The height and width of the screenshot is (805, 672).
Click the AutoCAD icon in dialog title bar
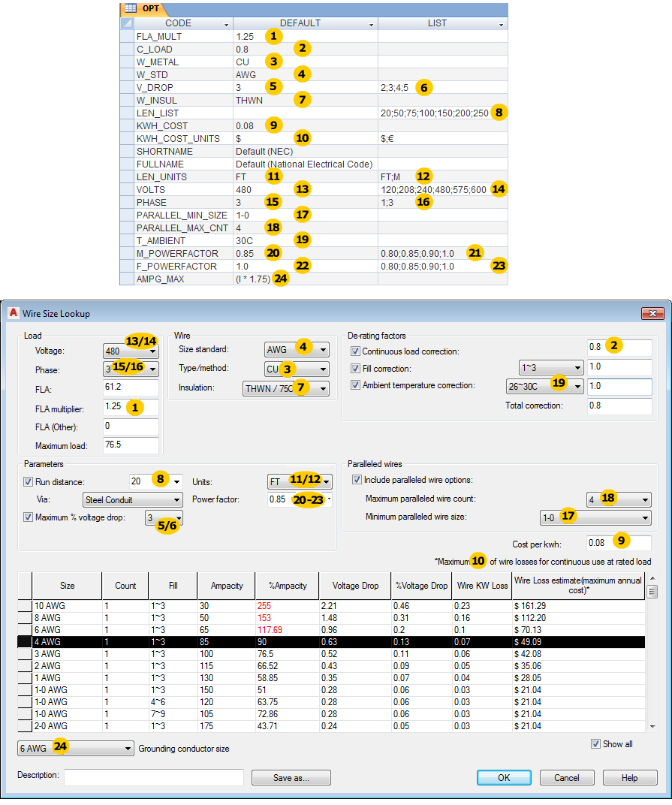click(x=14, y=312)
